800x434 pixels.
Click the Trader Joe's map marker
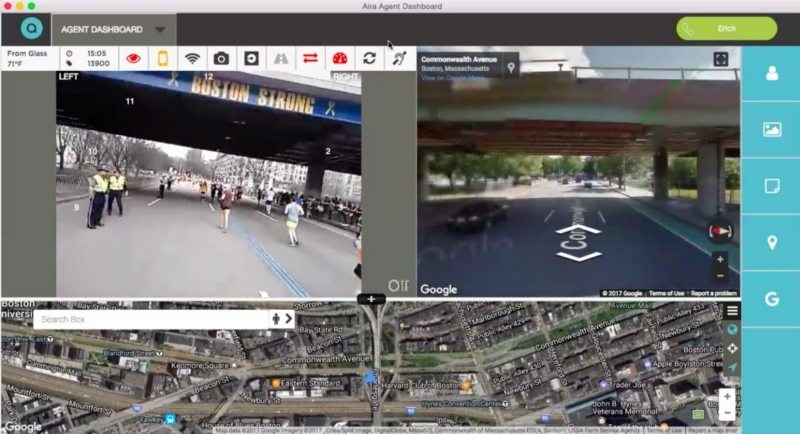click(604, 385)
